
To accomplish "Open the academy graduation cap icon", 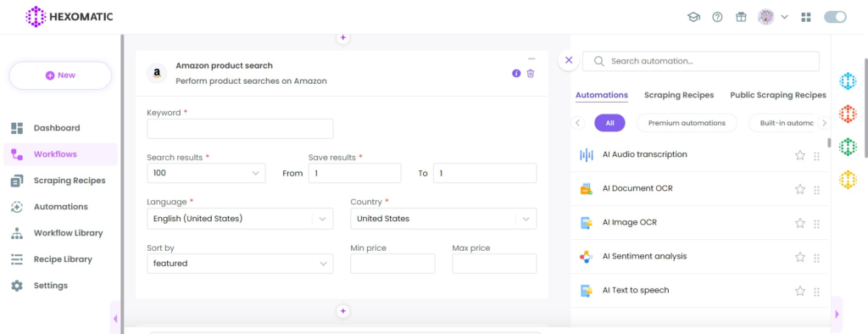I will pos(693,17).
